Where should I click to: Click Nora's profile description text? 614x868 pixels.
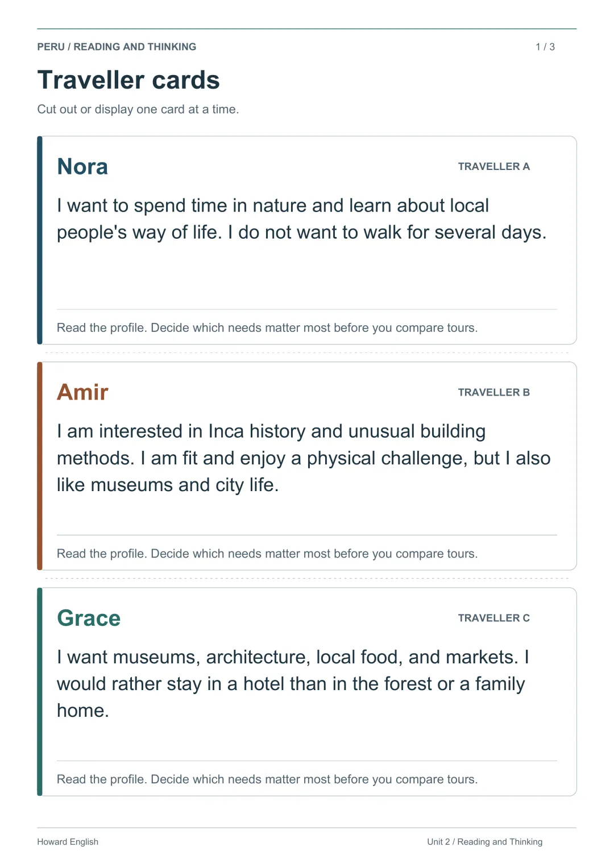click(x=301, y=219)
